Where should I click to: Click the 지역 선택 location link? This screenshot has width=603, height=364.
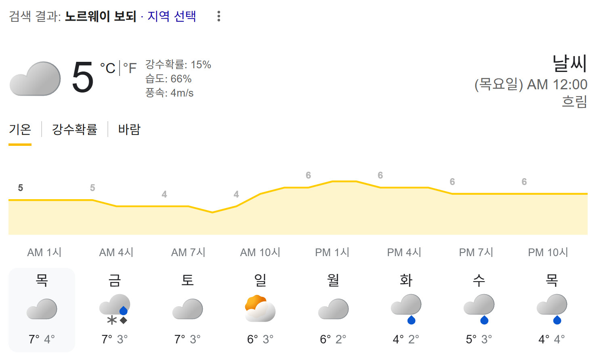(172, 16)
